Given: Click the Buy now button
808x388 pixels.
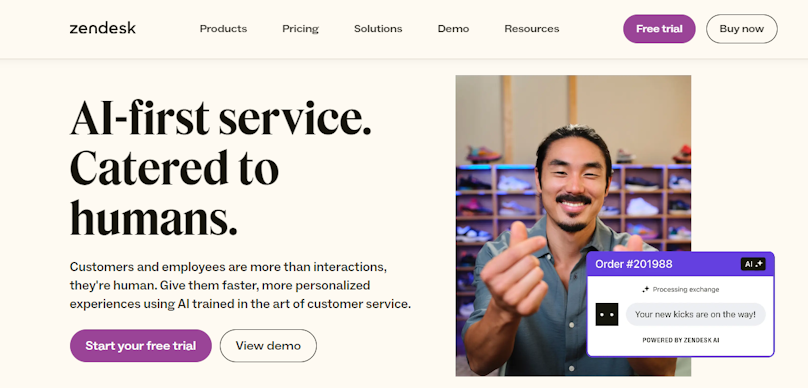Looking at the screenshot, I should (x=742, y=29).
